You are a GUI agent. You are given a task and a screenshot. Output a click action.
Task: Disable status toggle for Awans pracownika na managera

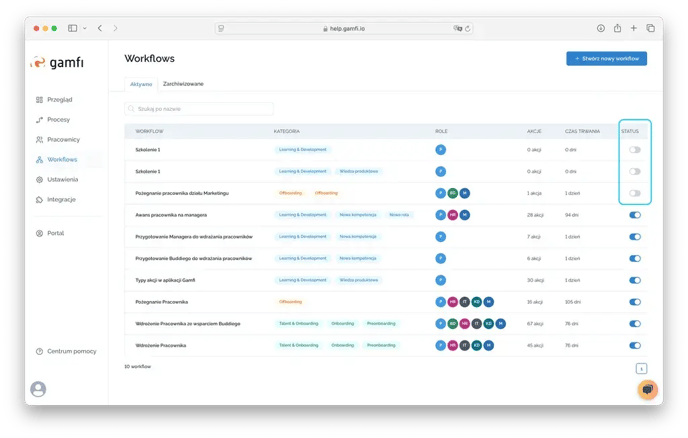click(634, 215)
